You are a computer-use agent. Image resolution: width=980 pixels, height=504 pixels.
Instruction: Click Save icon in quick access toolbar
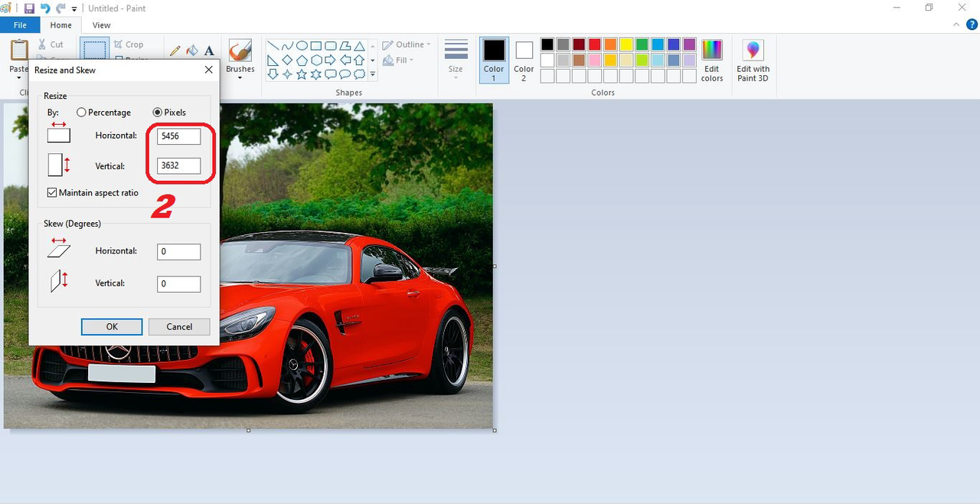click(29, 8)
